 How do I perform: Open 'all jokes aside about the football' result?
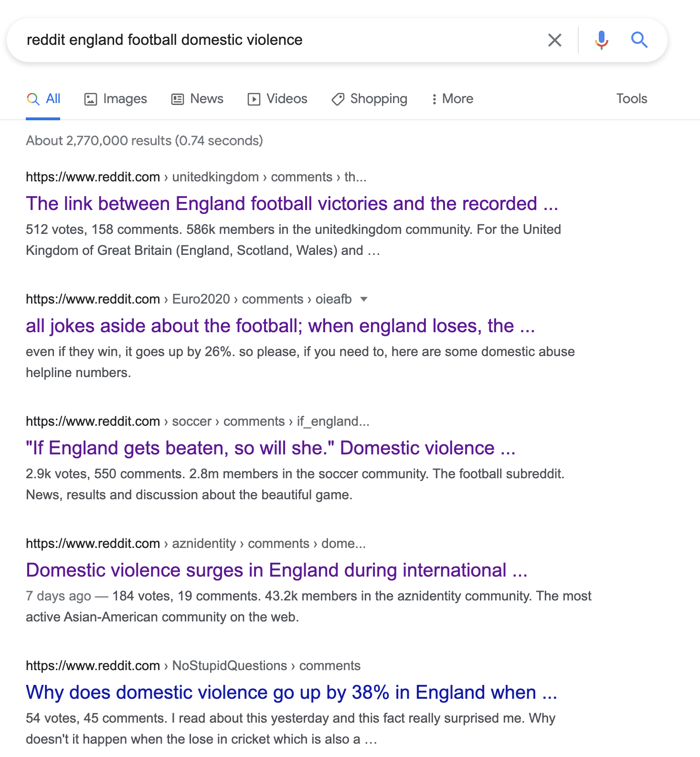[x=280, y=326]
